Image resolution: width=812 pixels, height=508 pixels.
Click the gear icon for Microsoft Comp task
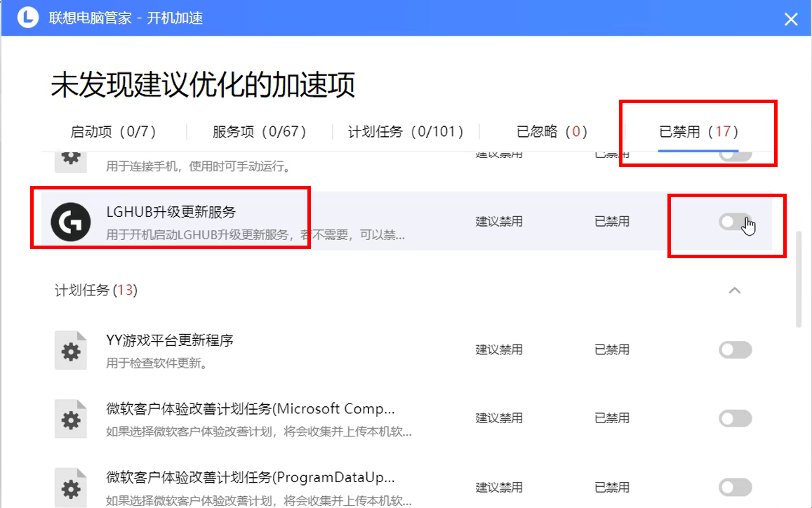tap(70, 417)
